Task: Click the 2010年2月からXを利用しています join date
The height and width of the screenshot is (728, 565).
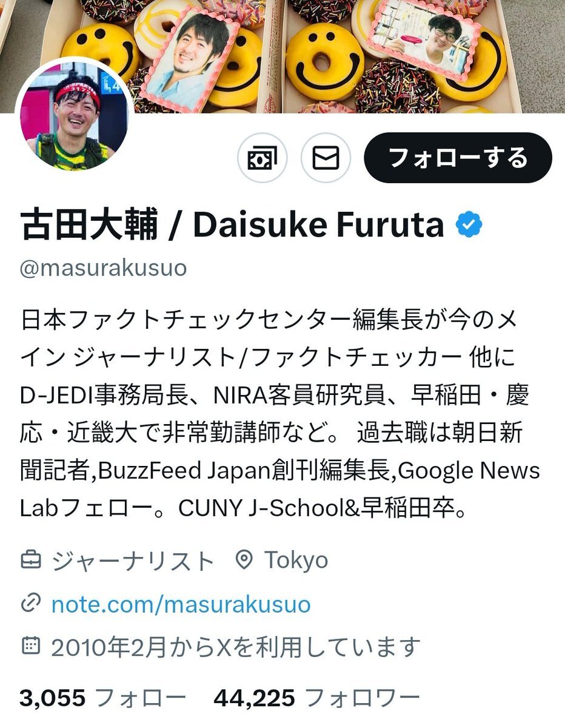Action: [236, 647]
